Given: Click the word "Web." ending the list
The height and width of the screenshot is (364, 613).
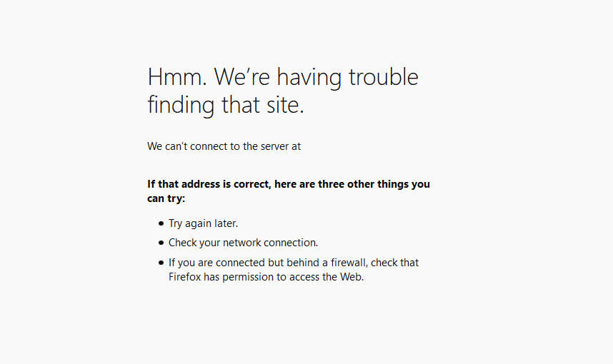Looking at the screenshot, I should point(352,277).
